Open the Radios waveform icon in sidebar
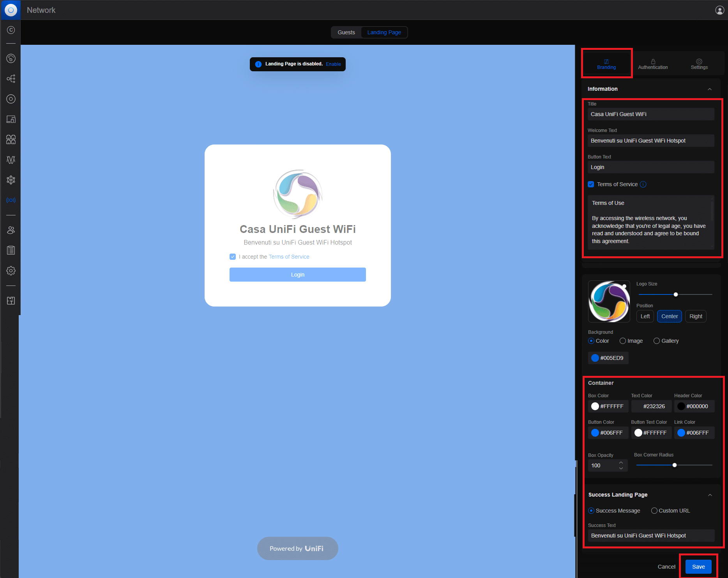Viewport: 728px width, 578px height. [x=11, y=160]
